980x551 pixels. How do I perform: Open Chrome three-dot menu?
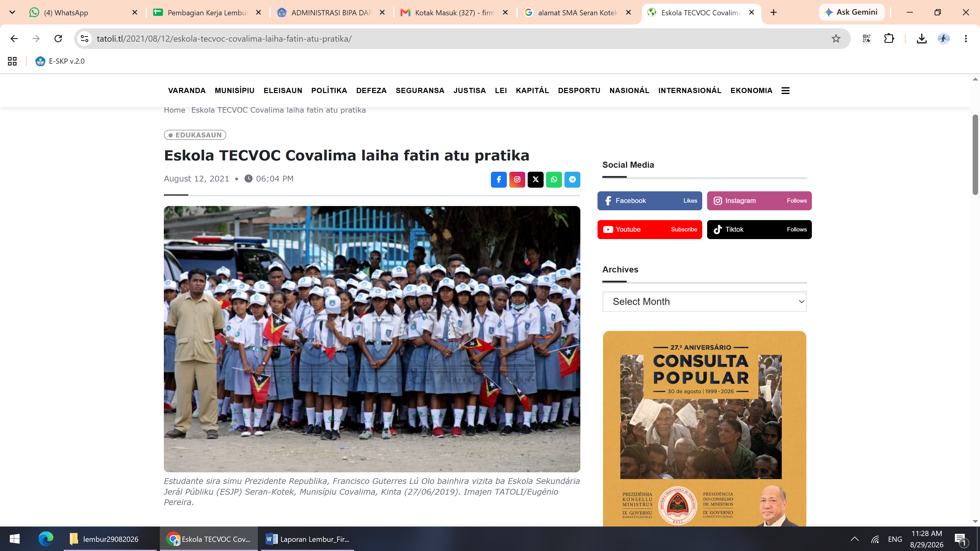pos(966,38)
